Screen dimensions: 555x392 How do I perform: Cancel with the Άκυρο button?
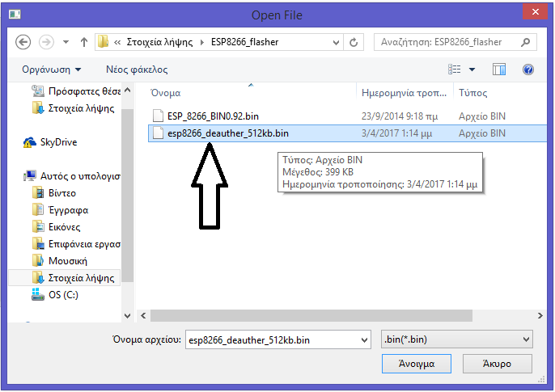coord(497,364)
